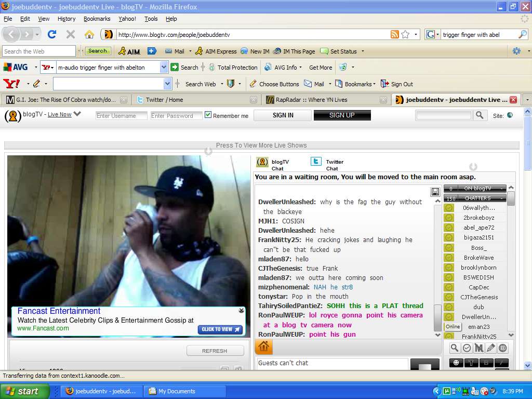Viewport: 532px width, 399px height.
Task: Click the REFRESH button below video
Action: 215,351
